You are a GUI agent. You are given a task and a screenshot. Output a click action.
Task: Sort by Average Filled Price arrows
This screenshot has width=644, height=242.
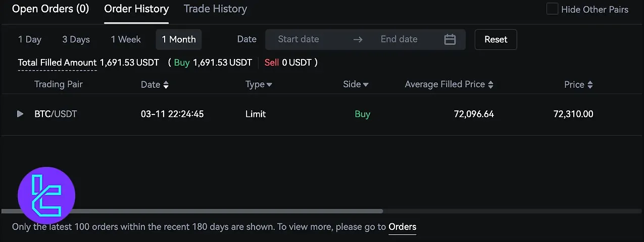point(490,85)
